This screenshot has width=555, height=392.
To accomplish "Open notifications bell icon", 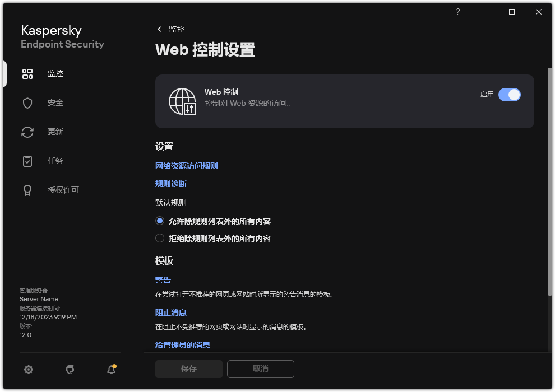I will tap(112, 370).
